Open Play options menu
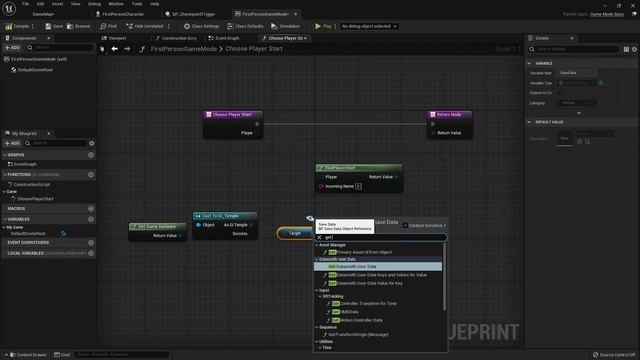 point(335,26)
